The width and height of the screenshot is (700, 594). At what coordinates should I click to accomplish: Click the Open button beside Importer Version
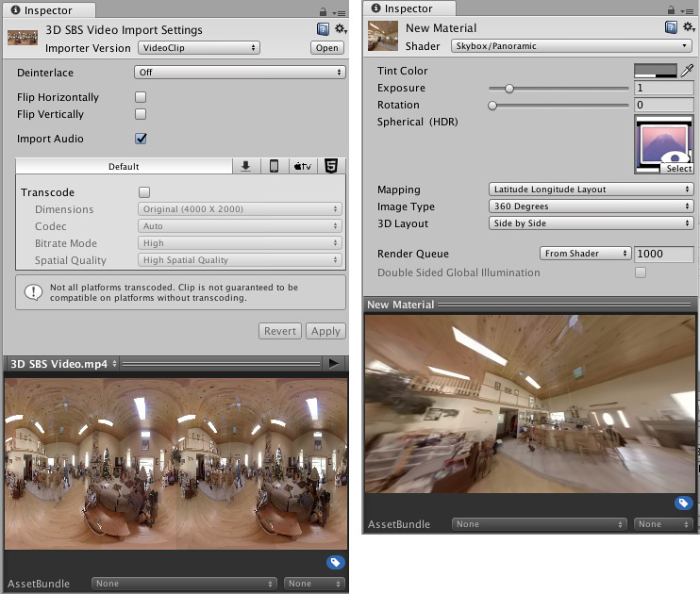click(x=327, y=47)
